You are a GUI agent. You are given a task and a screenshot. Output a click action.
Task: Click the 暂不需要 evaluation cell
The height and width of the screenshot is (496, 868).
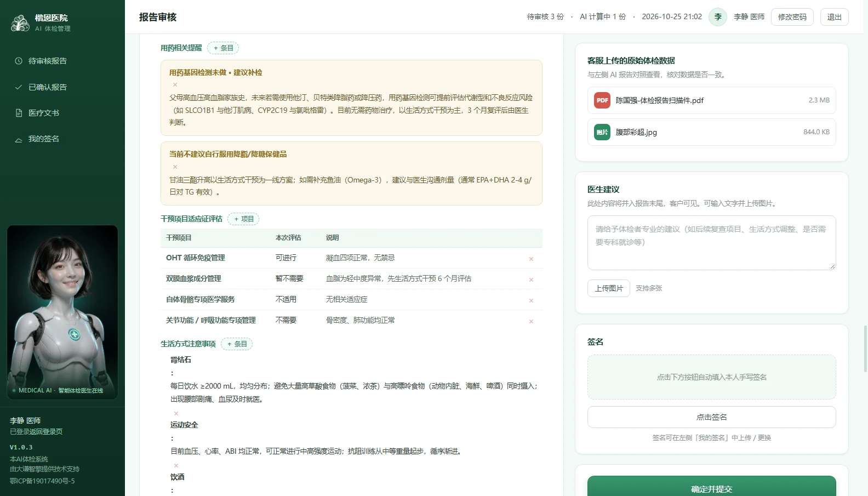point(289,279)
